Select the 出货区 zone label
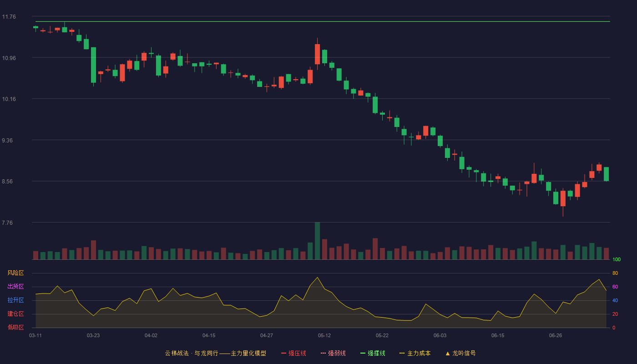The width and height of the screenshot is (637, 364). tap(15, 287)
